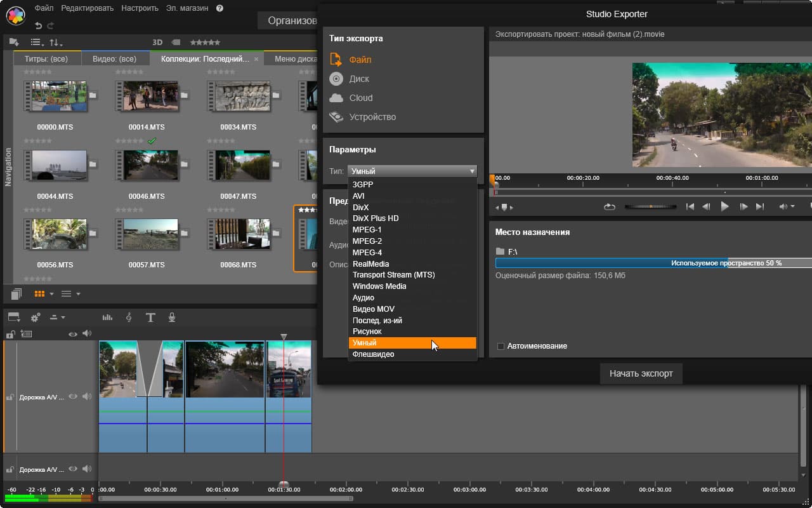Click the shuttle speed slider in player

tap(650, 207)
